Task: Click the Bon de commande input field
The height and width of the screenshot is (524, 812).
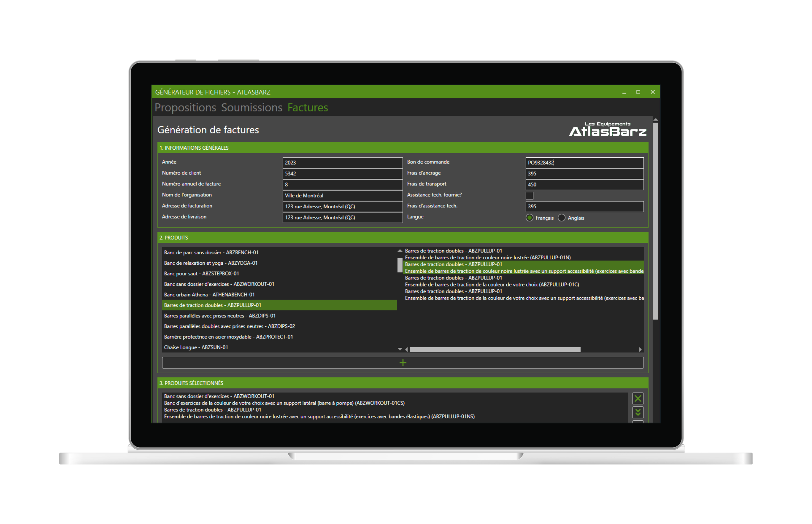Action: 584,163
